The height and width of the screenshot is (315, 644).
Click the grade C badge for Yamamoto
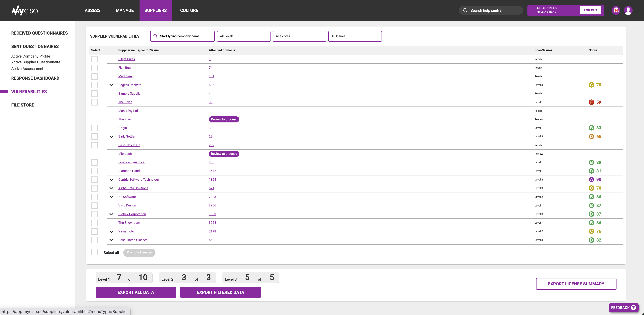(591, 231)
